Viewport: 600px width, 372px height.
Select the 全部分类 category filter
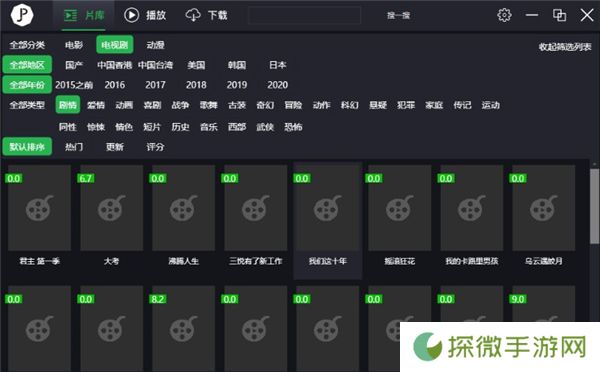(27, 45)
